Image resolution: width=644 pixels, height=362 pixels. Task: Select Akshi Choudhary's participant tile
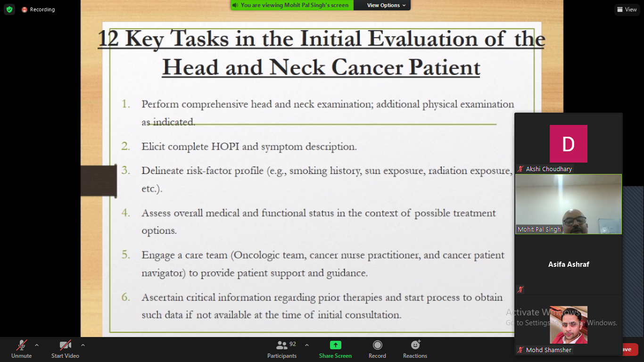(569, 144)
